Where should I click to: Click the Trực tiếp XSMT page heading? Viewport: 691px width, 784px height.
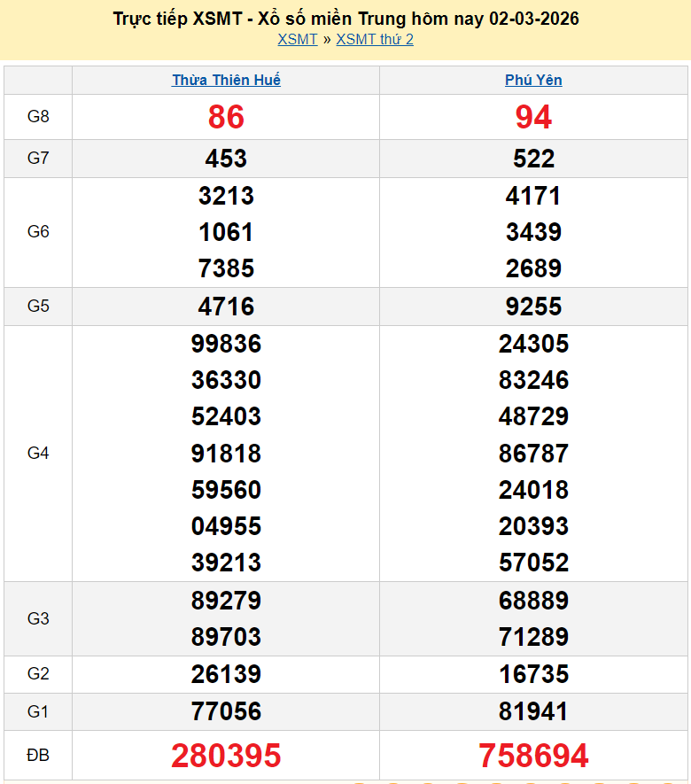point(345,18)
